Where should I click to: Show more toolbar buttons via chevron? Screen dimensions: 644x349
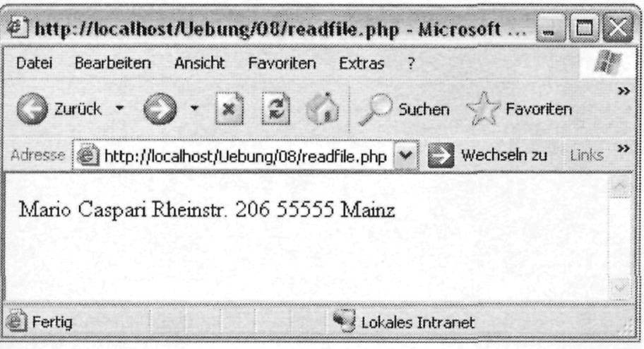[624, 91]
